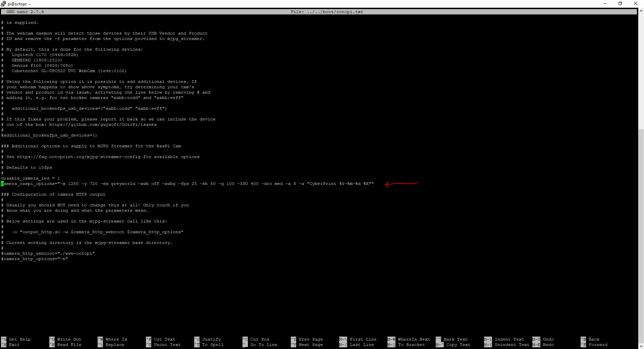Click the pi@octopi window title text

(x=19, y=4)
